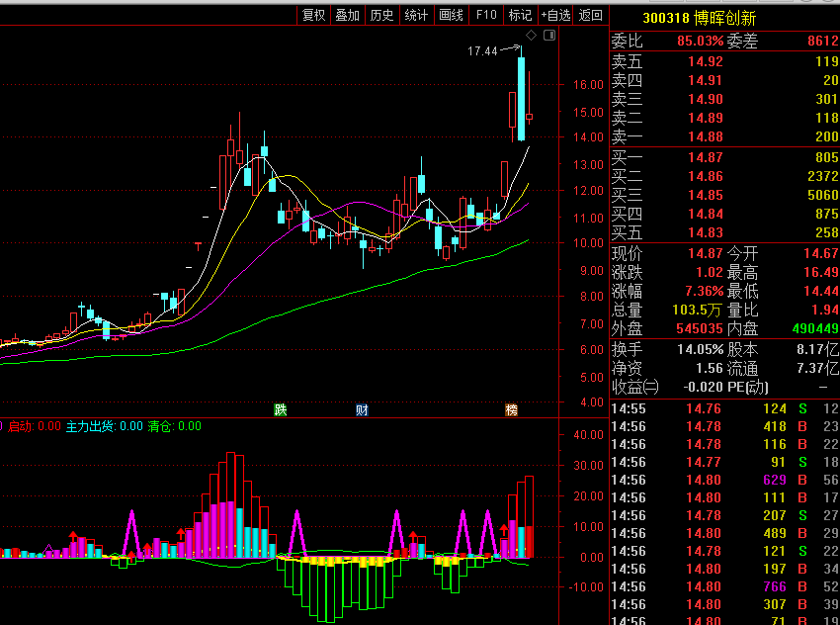
Task: Open the 统计 statistics tool
Action: coord(417,15)
